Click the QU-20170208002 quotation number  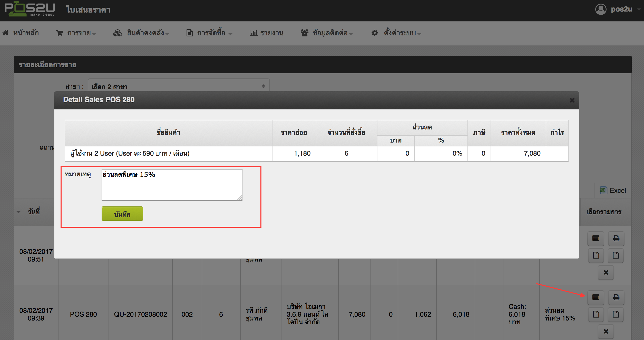(140, 314)
